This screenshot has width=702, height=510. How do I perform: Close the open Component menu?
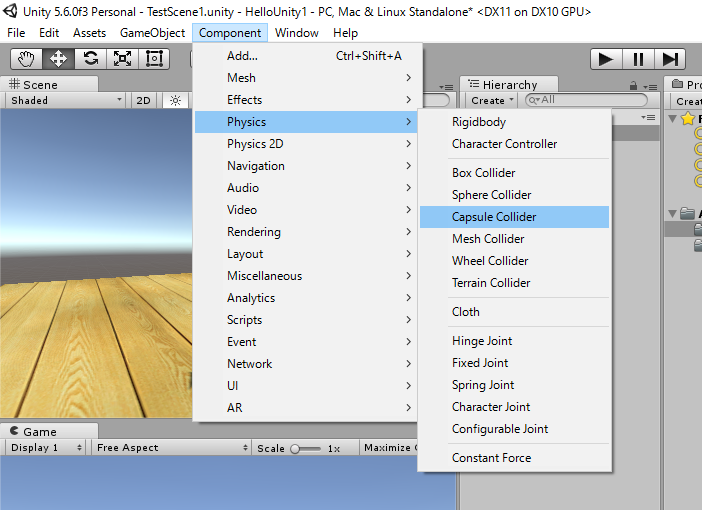point(230,33)
